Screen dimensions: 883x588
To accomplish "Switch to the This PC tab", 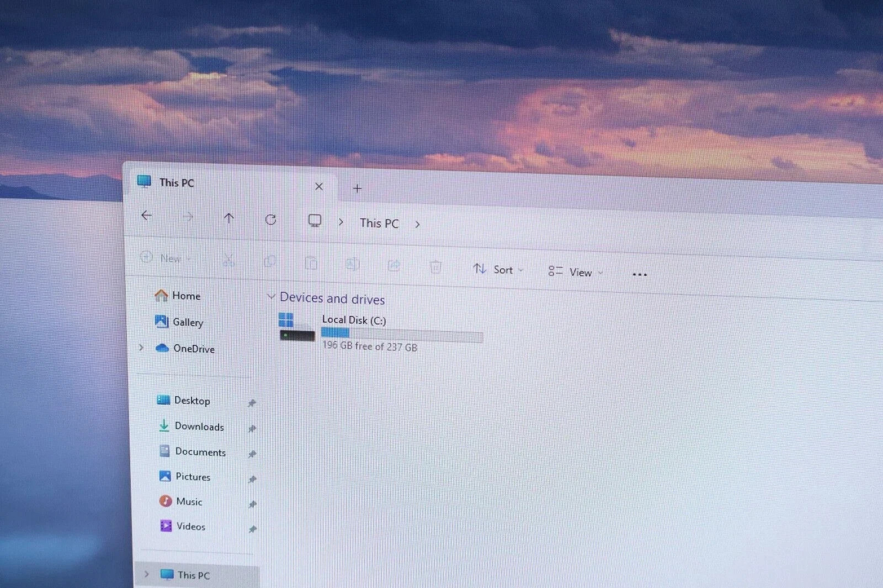I will point(177,183).
